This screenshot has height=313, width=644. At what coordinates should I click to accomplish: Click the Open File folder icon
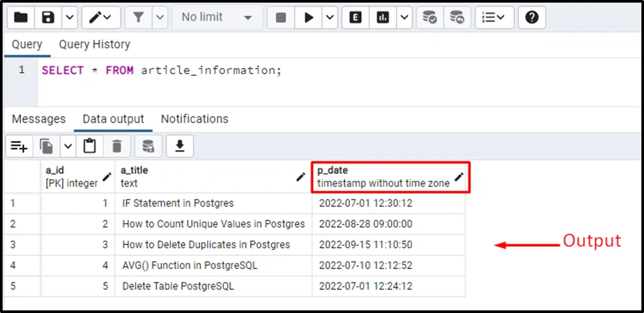click(21, 18)
